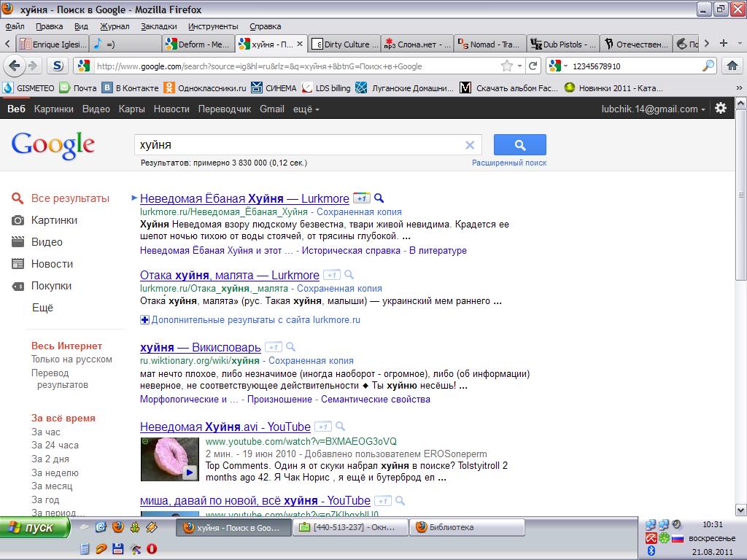Click Только на русском filter
The width and height of the screenshot is (747, 560).
pyautogui.click(x=72, y=359)
